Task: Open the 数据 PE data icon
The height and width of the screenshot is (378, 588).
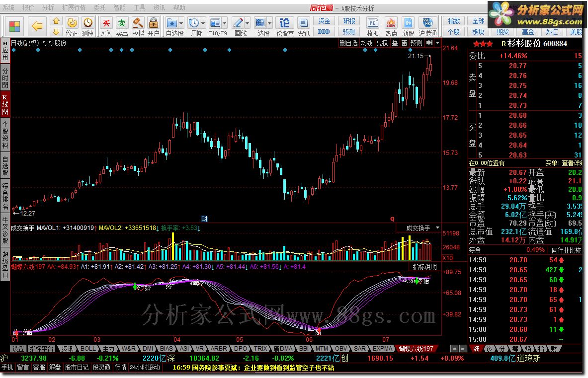Action: [x=372, y=27]
